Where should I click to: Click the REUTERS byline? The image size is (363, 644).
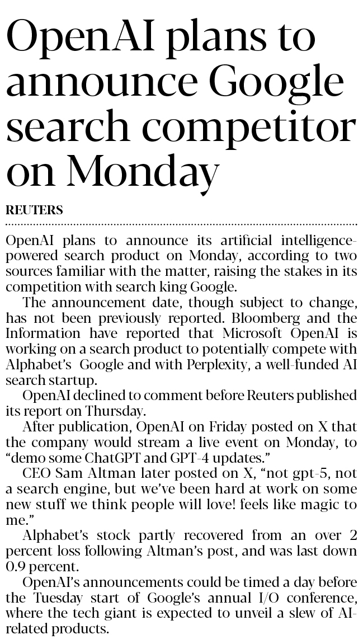(x=34, y=210)
